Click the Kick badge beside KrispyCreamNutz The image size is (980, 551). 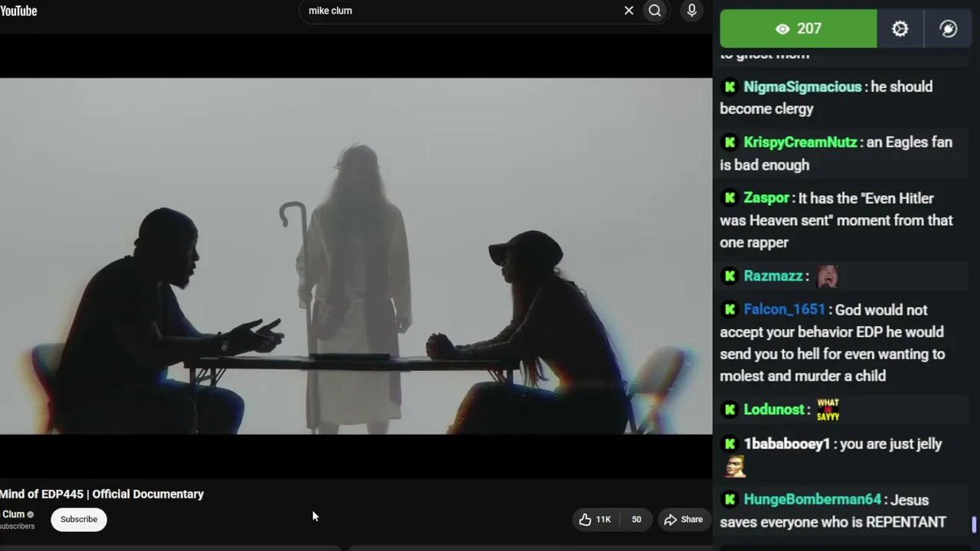pos(730,142)
